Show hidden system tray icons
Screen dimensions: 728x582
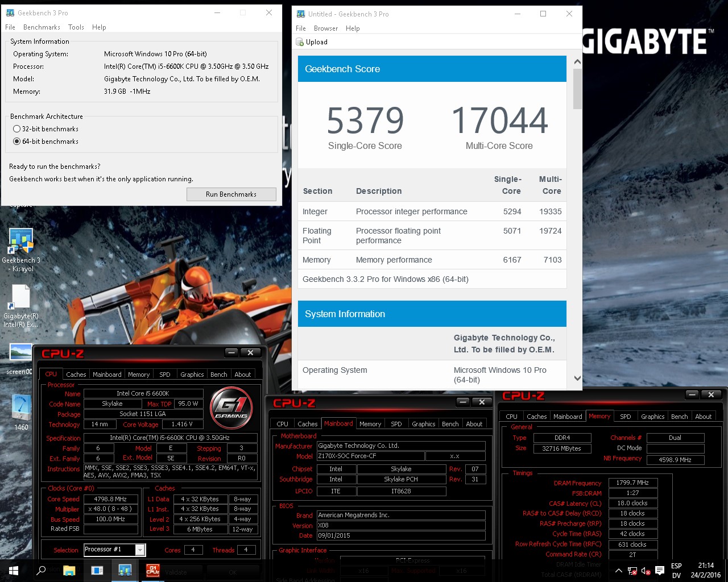click(x=619, y=571)
